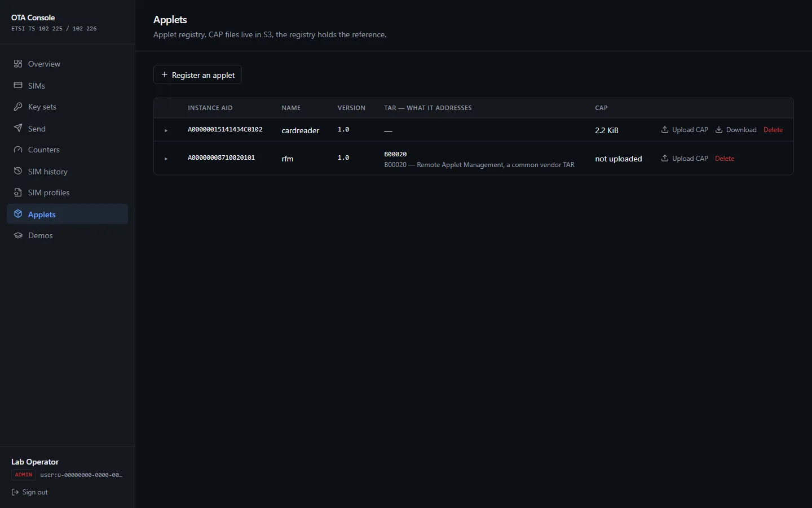The width and height of the screenshot is (812, 508).
Task: Click the Applets page heading
Action: [x=170, y=20]
